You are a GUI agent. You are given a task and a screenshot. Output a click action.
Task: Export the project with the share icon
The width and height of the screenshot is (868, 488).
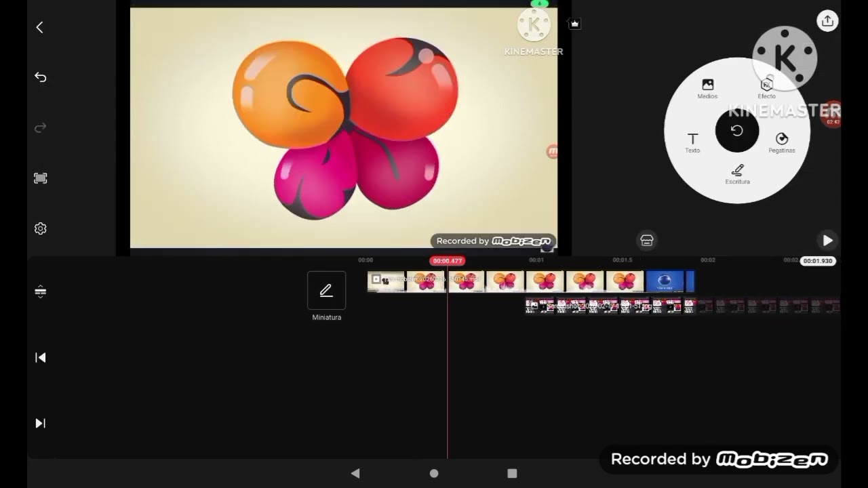[827, 21]
